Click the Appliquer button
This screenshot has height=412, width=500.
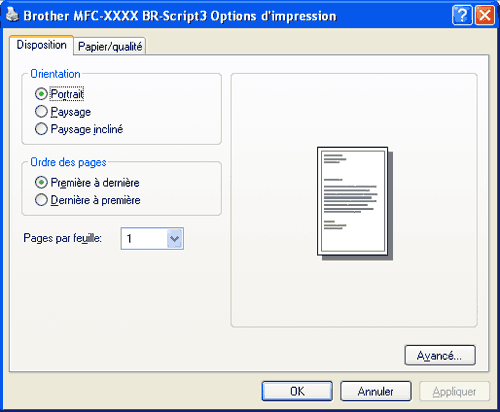click(454, 391)
